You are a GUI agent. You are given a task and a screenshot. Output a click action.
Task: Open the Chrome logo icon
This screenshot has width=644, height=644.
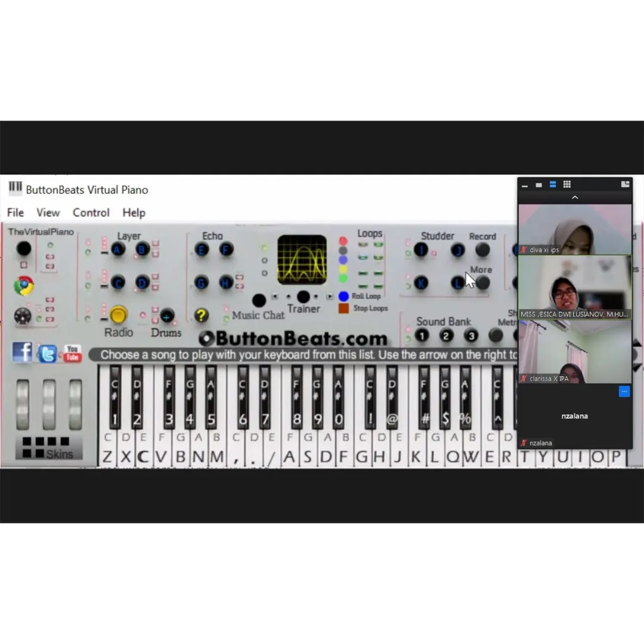click(x=24, y=286)
